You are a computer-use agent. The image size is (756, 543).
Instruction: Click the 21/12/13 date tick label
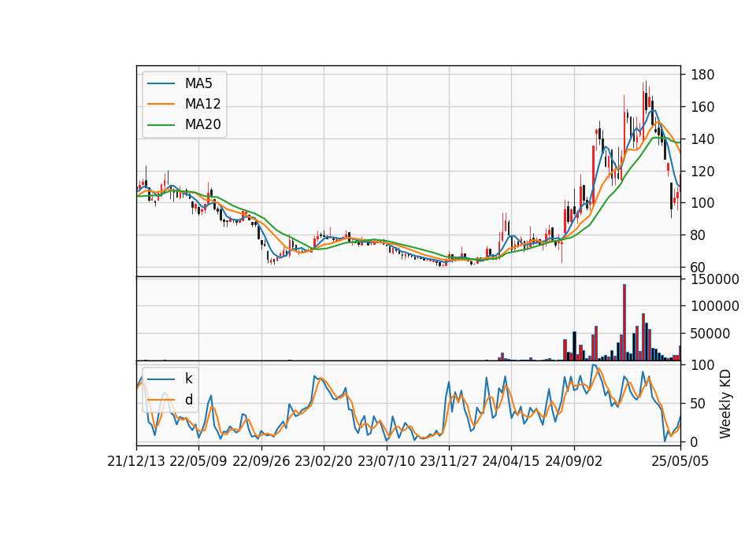(136, 461)
